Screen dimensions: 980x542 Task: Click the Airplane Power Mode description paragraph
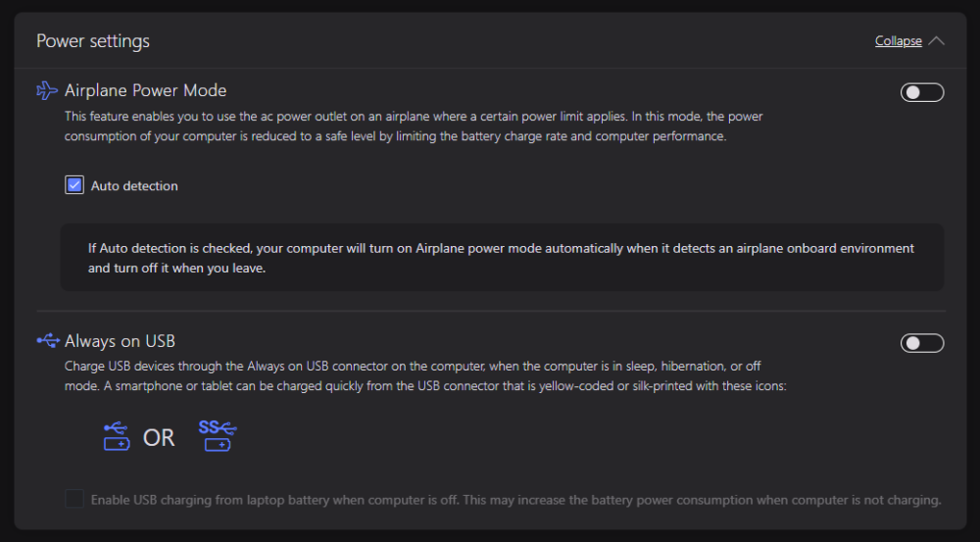coord(412,126)
